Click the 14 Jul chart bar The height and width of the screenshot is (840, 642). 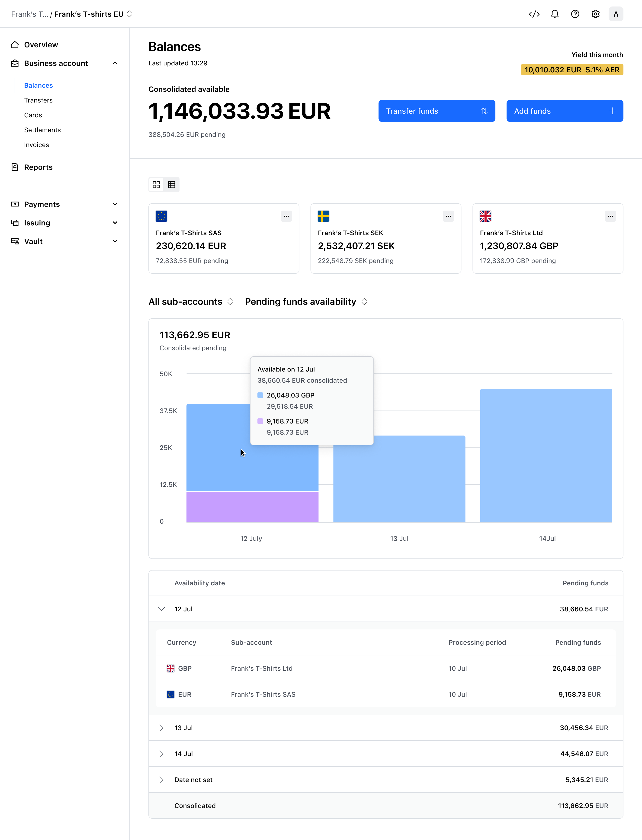(x=546, y=455)
